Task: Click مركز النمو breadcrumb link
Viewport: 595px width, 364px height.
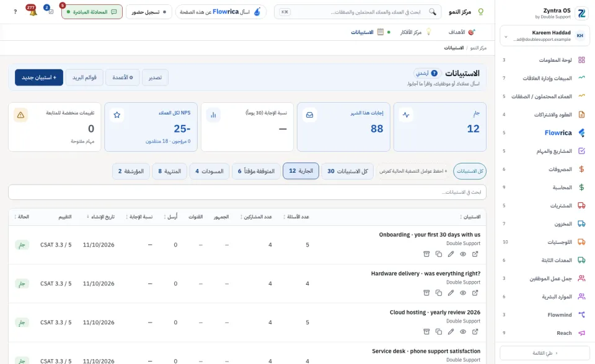Action: pyautogui.click(x=478, y=48)
